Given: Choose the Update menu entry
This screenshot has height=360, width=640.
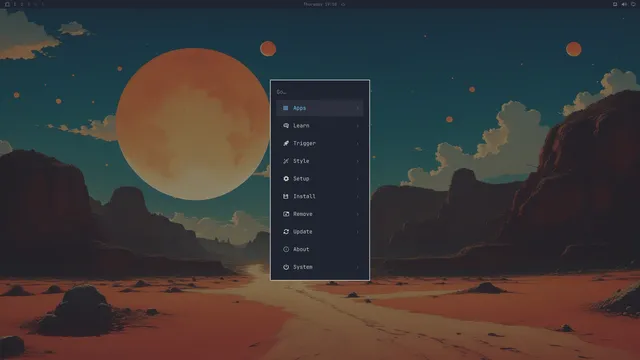Looking at the screenshot, I should coord(320,231).
